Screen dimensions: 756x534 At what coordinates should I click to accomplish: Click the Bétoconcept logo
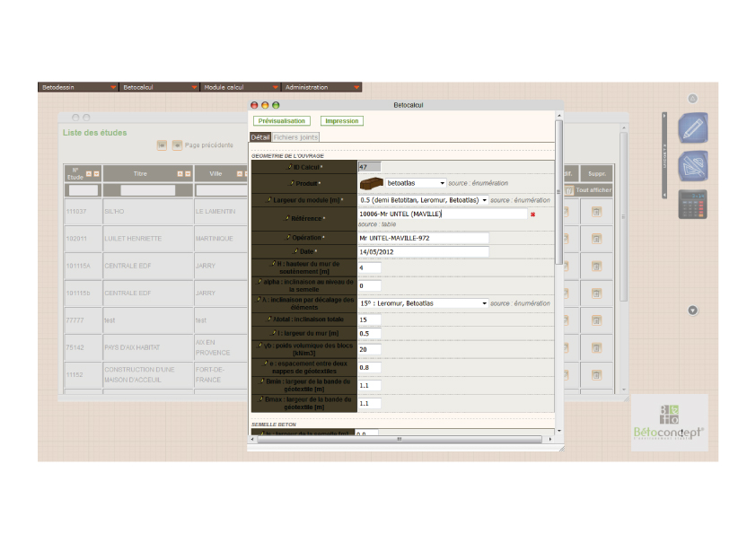coord(669,423)
